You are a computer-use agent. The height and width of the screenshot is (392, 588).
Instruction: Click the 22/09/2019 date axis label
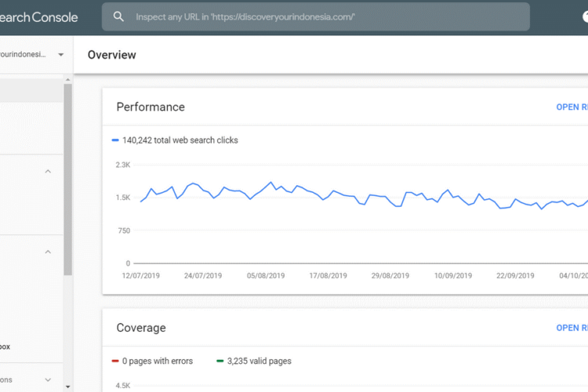515,276
